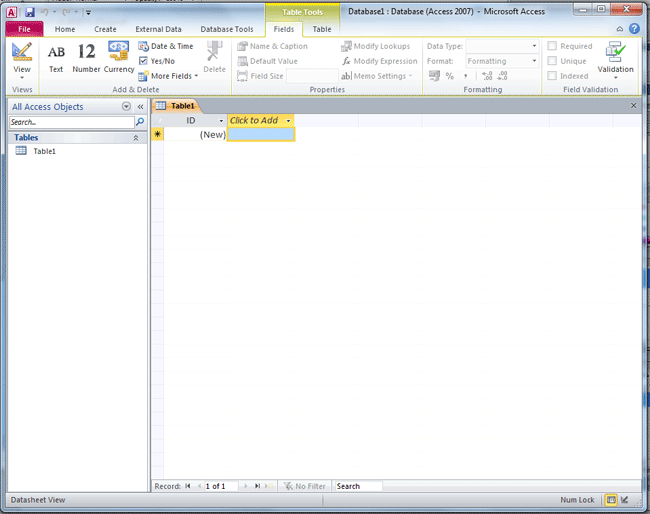Switch to the Database Tools tab

tap(227, 29)
